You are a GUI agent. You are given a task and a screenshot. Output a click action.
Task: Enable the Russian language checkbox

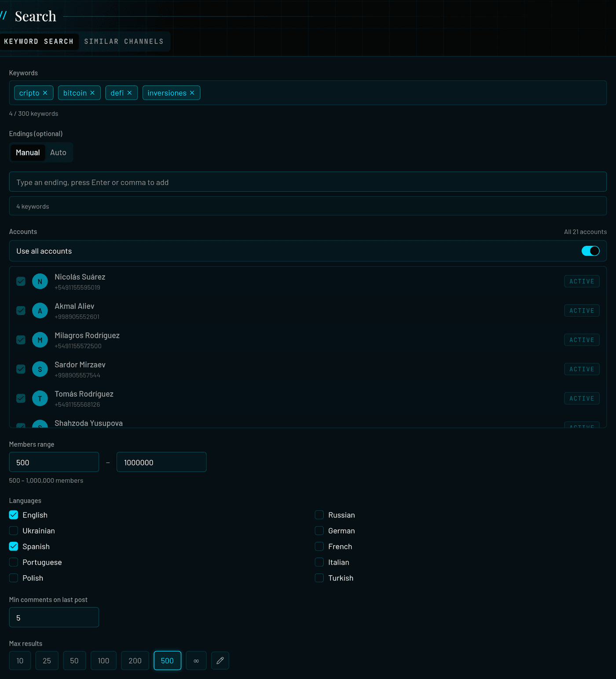[x=319, y=515]
